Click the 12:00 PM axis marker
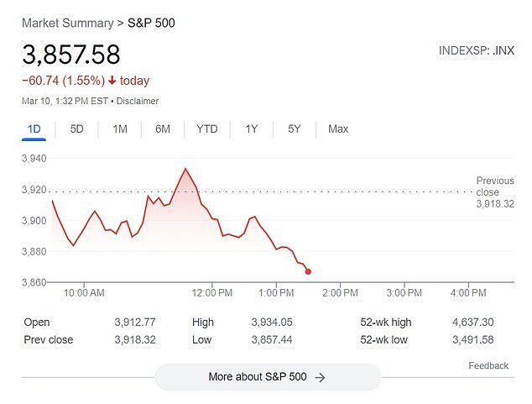 click(x=212, y=292)
